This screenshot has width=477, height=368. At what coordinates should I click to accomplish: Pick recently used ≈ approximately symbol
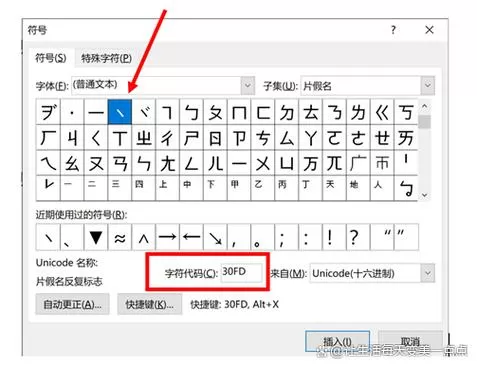120,237
